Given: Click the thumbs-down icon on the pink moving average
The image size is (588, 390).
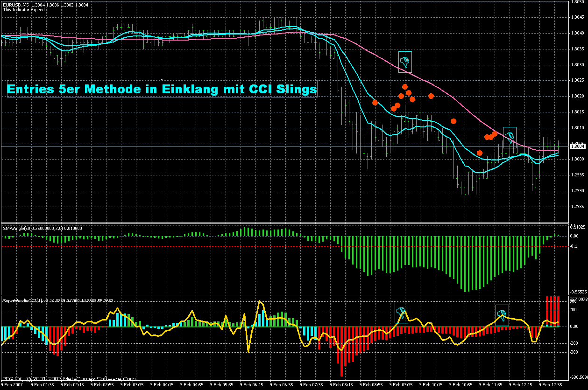Looking at the screenshot, I should tap(405, 62).
